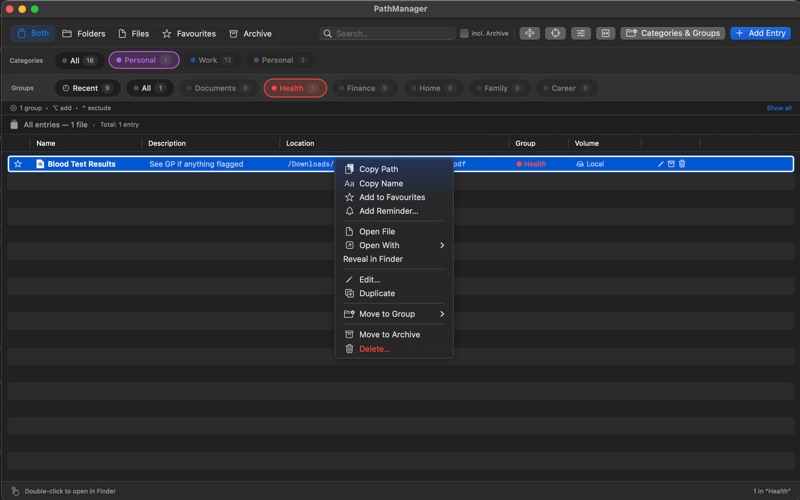The width and height of the screenshot is (800, 500).
Task: Sort by the Location column header
Action: pyautogui.click(x=300, y=143)
